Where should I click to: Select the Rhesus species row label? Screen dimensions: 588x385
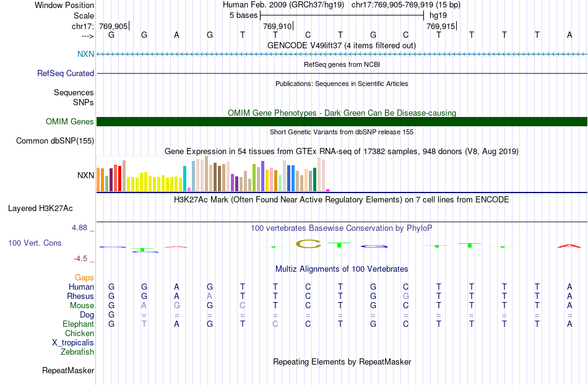(80, 296)
